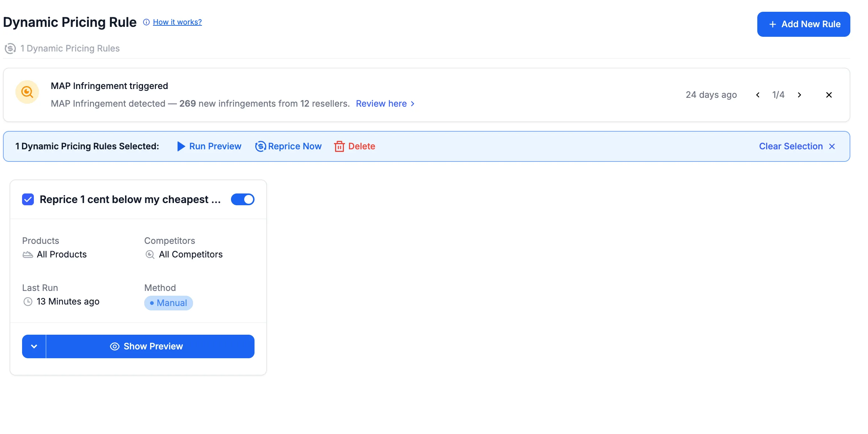Click the 1 Dynamic Pricing Rules label
The width and height of the screenshot is (868, 434).
(x=70, y=49)
